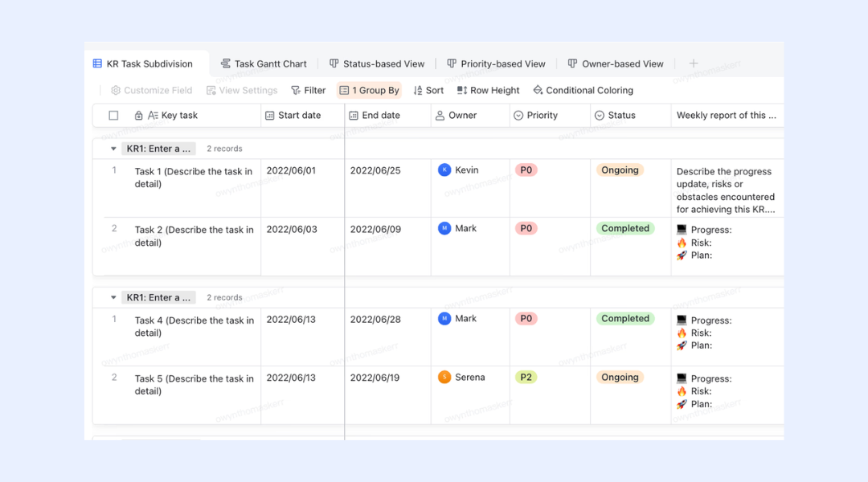Screen dimensions: 868x482
Task: Click the kanban icon of Owner-based View
Action: pyautogui.click(x=572, y=63)
